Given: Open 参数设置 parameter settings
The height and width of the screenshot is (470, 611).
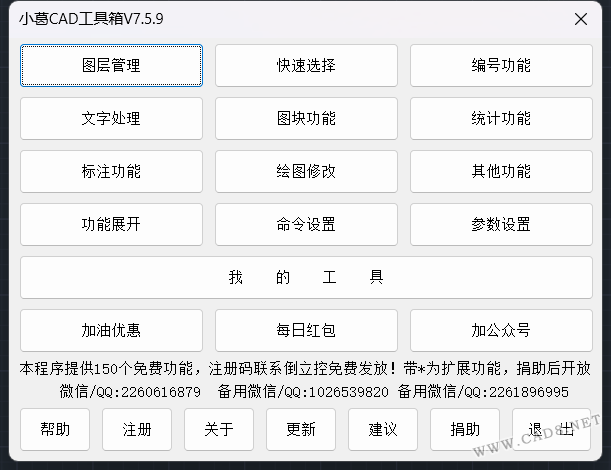Looking at the screenshot, I should pos(501,224).
